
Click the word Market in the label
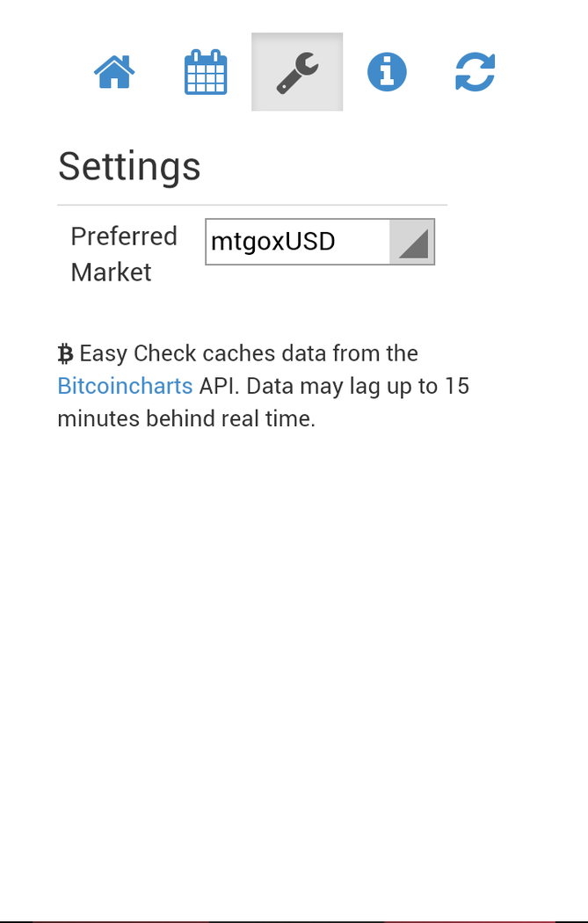[x=111, y=273]
